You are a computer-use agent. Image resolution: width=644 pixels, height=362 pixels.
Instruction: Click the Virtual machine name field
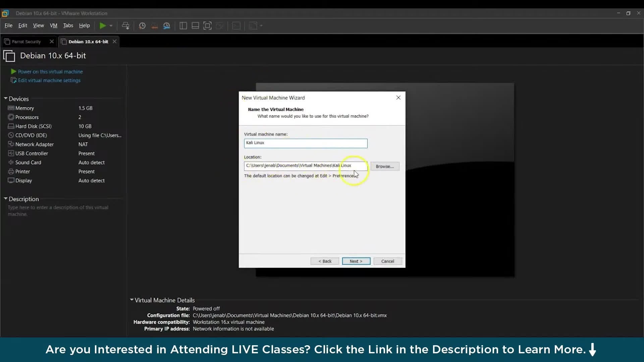(305, 143)
